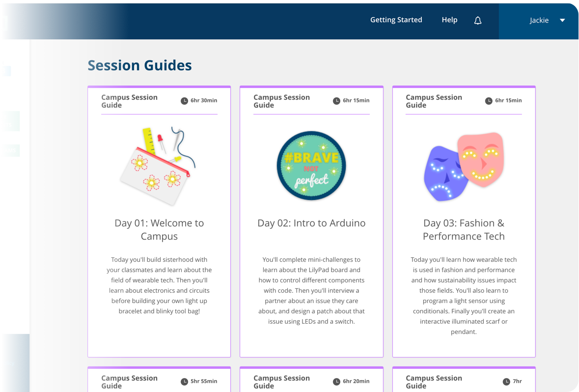Click the Session Guides page heading
Image resolution: width=579 pixels, height=392 pixels.
pyautogui.click(x=139, y=65)
